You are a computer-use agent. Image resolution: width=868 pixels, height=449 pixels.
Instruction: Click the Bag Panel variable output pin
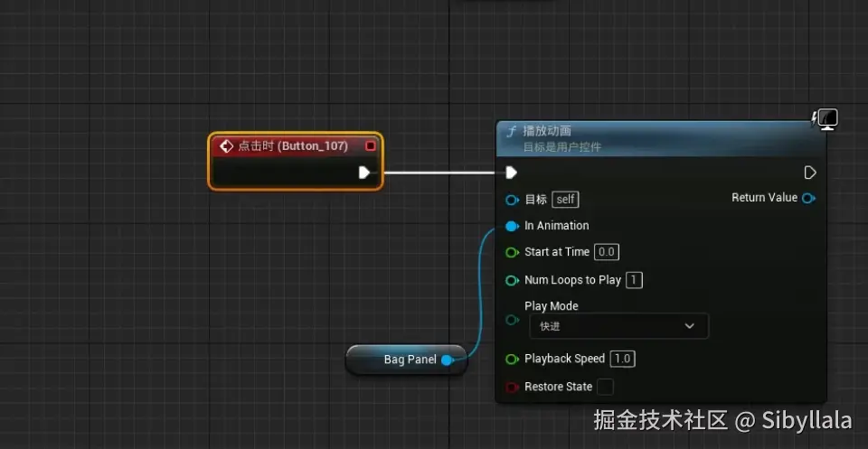point(448,360)
